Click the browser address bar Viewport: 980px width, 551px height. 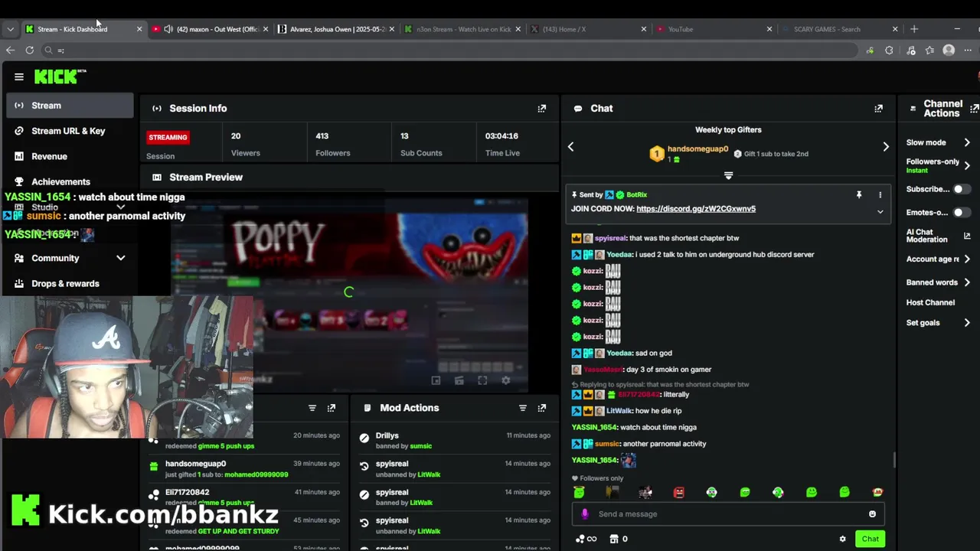click(x=452, y=51)
